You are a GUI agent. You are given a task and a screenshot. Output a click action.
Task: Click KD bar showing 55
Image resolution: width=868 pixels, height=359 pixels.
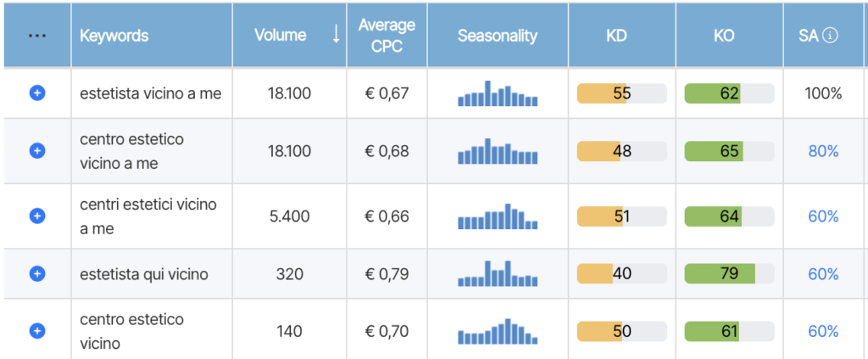621,93
